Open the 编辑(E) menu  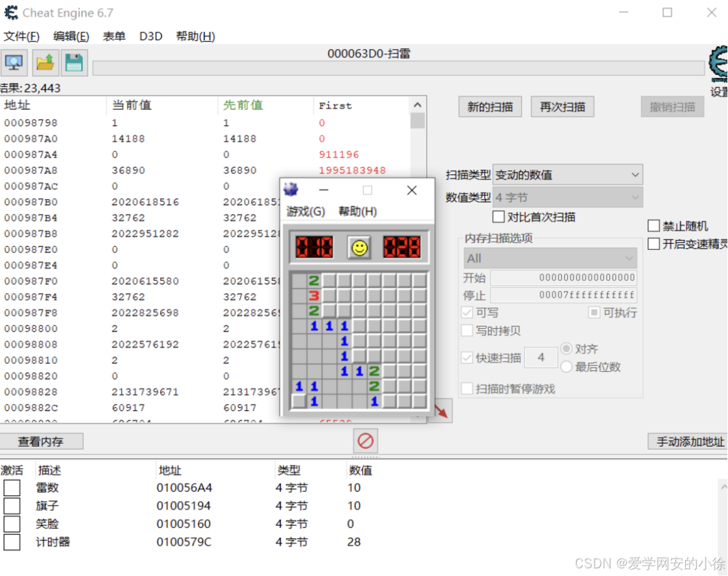click(71, 36)
